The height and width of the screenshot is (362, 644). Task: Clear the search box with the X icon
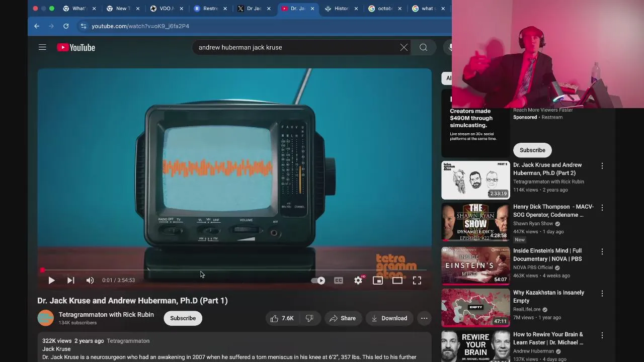tap(404, 47)
